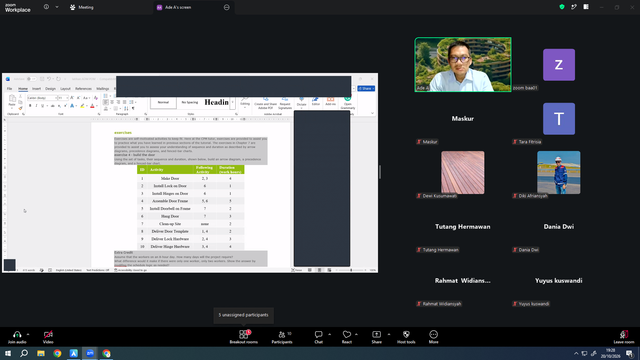This screenshot has width=640, height=360.
Task: Apply the No Spacing style
Action: pyautogui.click(x=190, y=102)
